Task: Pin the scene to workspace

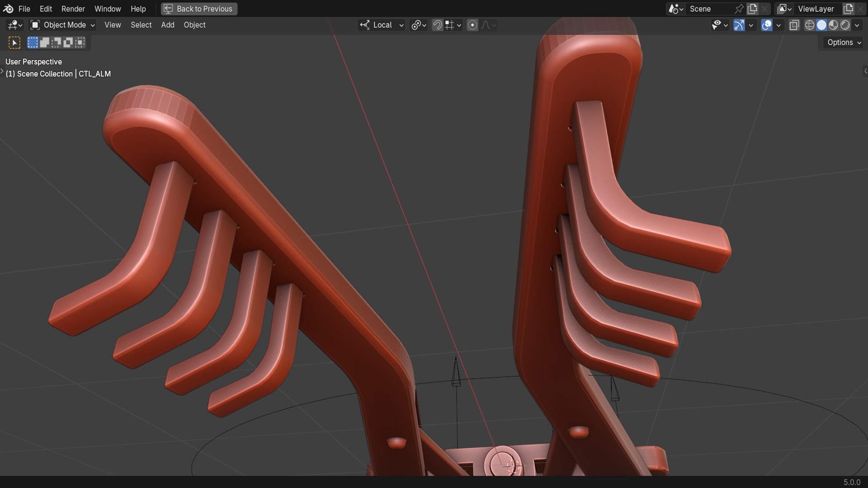Action: (739, 9)
